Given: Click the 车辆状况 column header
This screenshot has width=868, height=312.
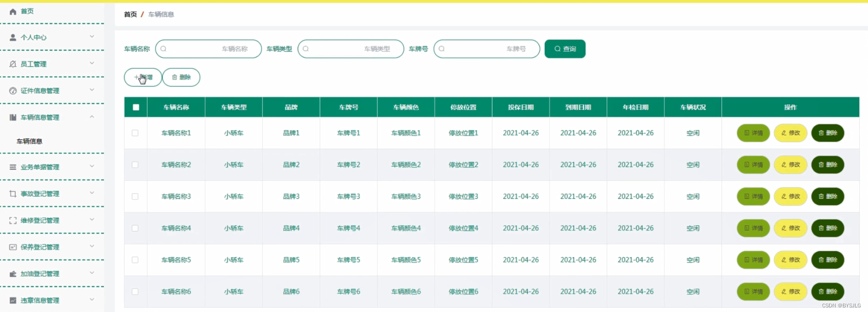Looking at the screenshot, I should click(x=693, y=107).
